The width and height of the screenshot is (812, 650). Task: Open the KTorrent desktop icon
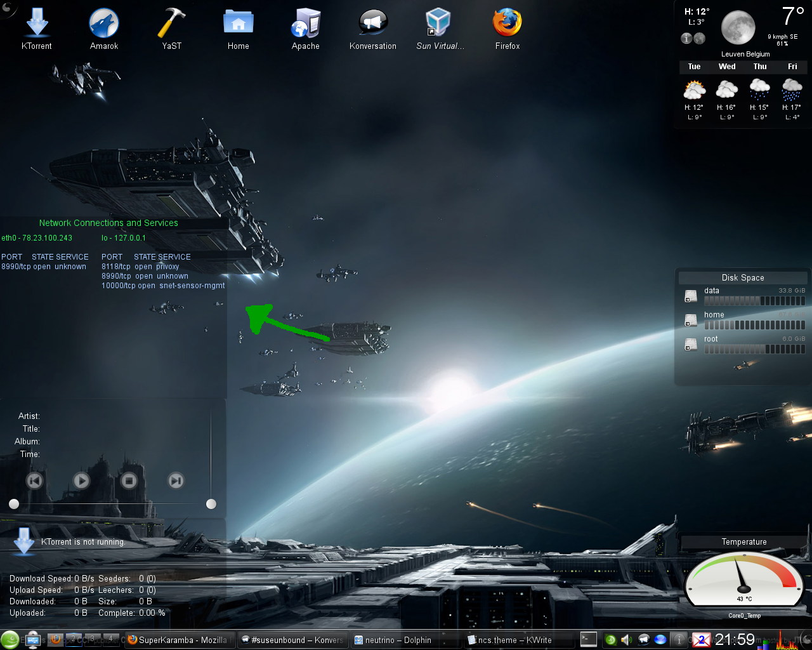click(37, 29)
